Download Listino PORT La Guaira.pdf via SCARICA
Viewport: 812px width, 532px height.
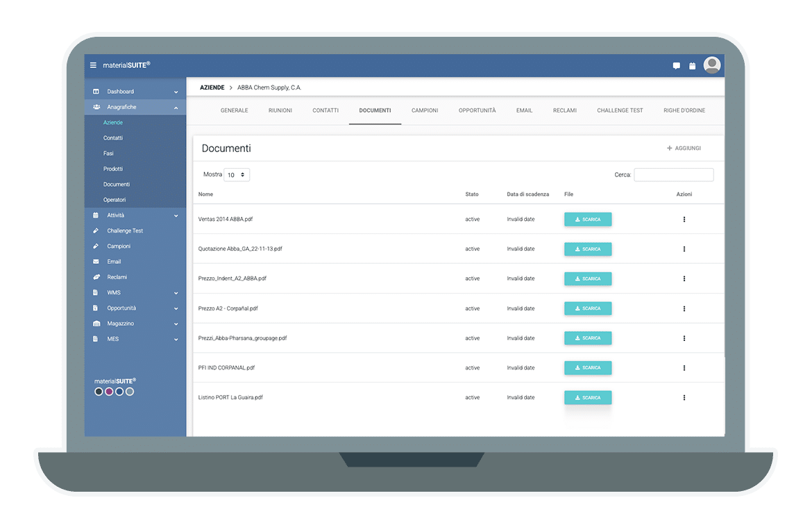coord(588,397)
